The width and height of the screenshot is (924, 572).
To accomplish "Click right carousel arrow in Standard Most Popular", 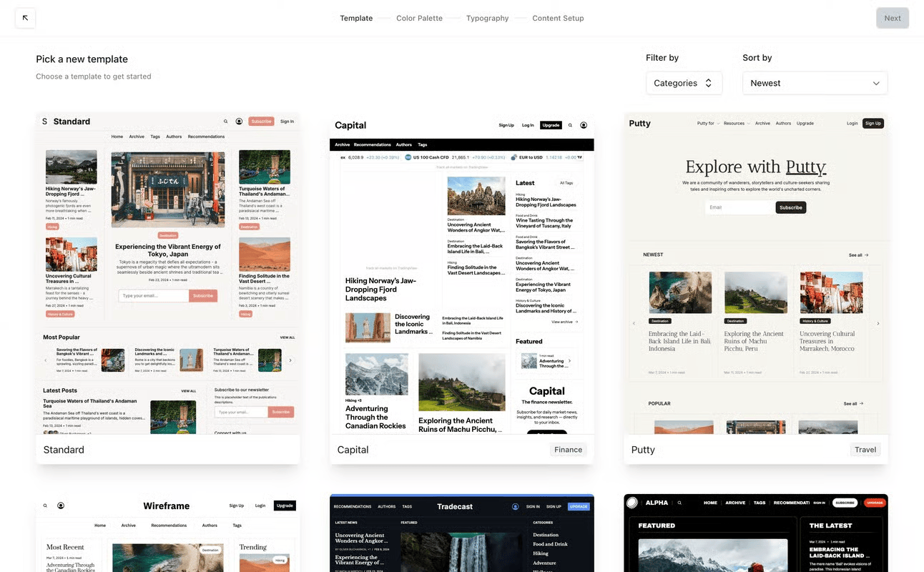I will pyautogui.click(x=290, y=360).
